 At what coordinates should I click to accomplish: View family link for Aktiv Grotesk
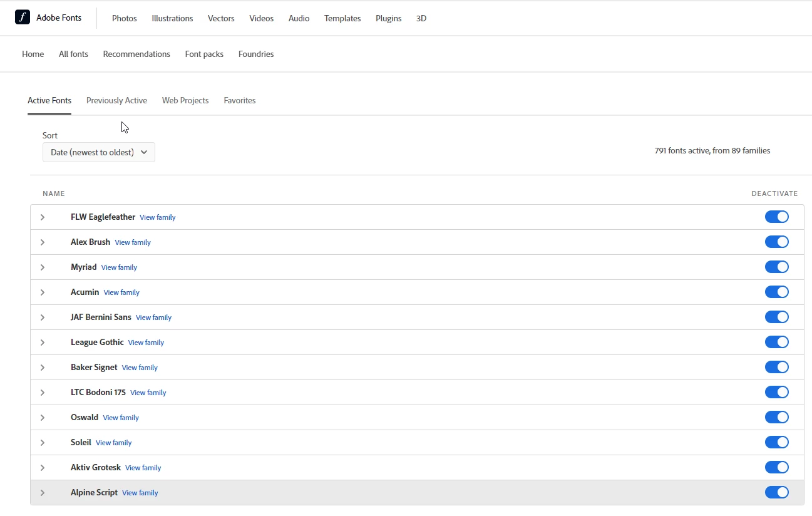(x=143, y=468)
